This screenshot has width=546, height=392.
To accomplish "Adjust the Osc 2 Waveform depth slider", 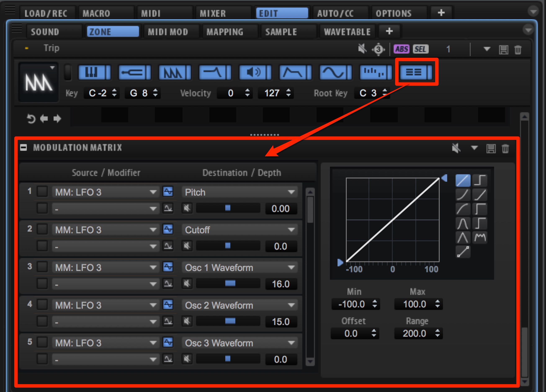I will point(228,321).
